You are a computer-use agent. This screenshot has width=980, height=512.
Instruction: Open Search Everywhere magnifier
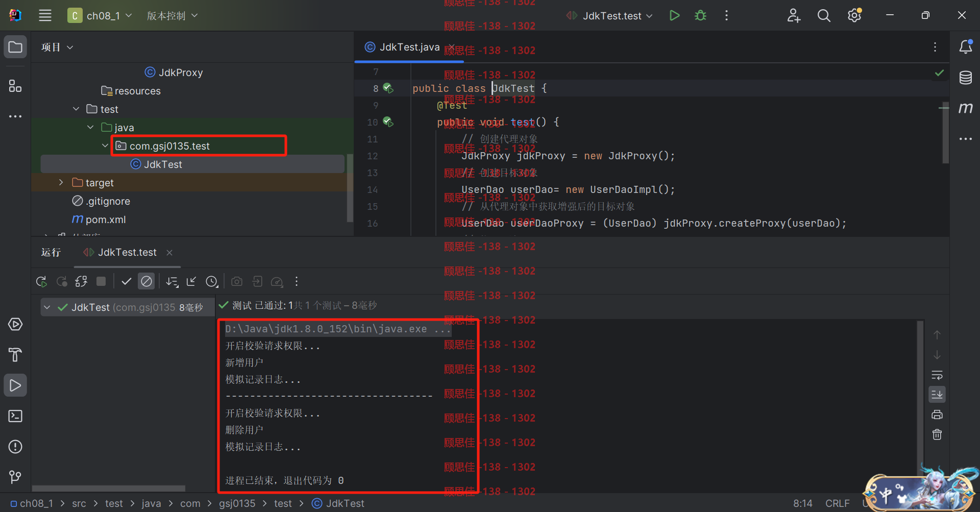[x=824, y=15]
